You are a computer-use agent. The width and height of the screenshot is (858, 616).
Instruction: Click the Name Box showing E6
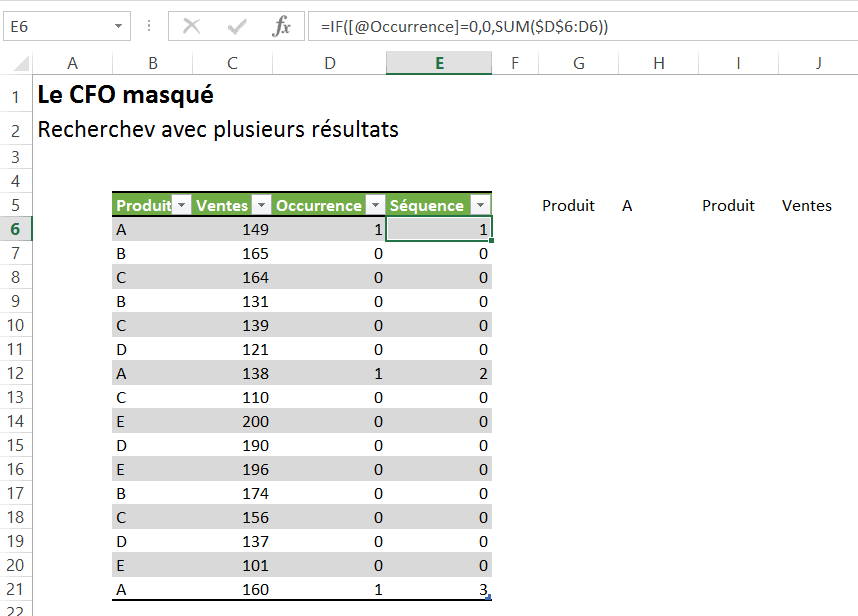point(55,27)
